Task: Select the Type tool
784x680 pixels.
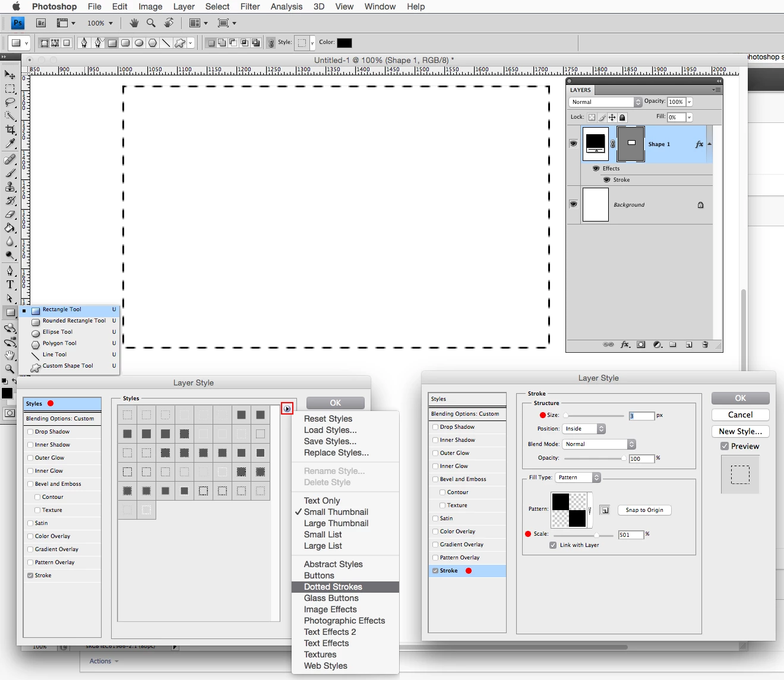Action: [10, 284]
